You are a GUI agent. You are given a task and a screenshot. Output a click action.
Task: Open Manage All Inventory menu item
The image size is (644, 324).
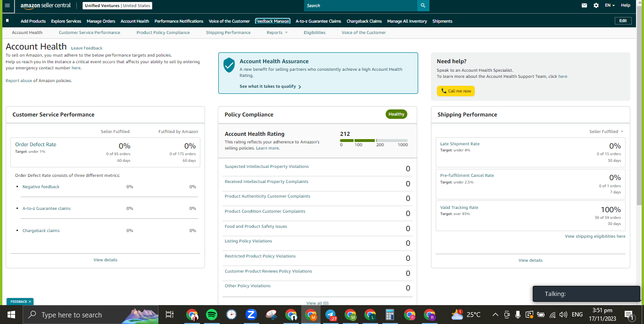[407, 21]
